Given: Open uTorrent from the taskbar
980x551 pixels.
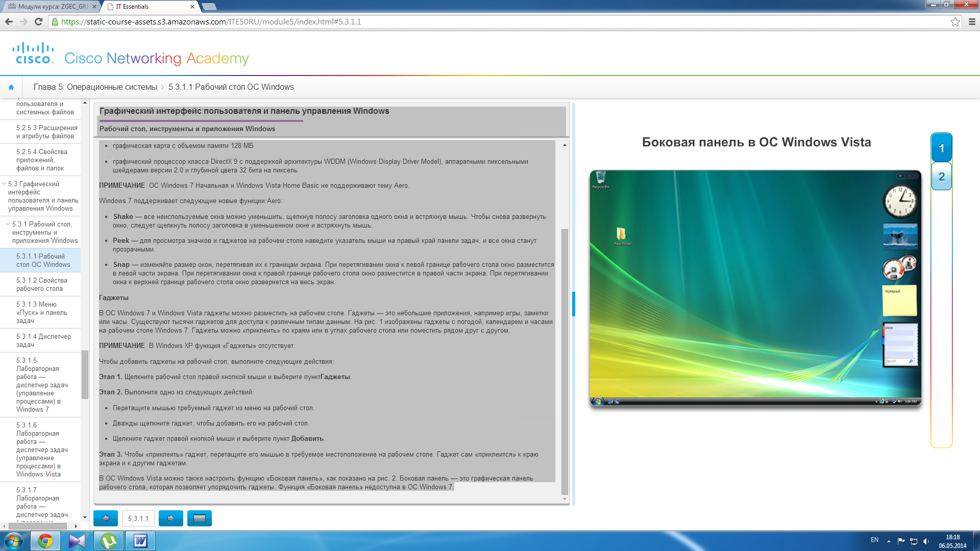Looking at the screenshot, I should [109, 541].
